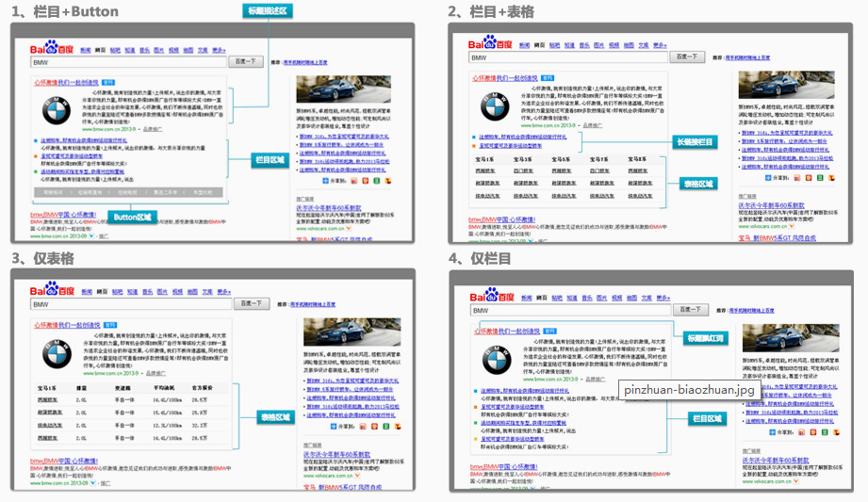Click BMW roundel logo in 仅表格 panel

click(57, 354)
